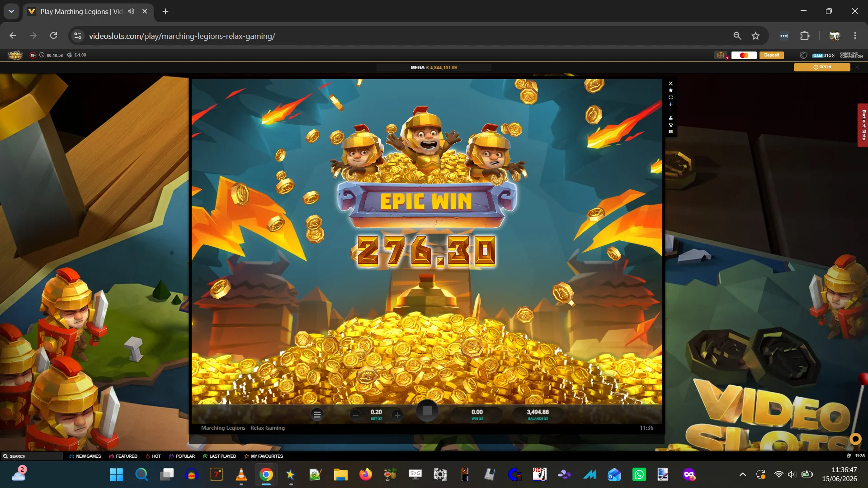Click the OPT-IN button
The height and width of the screenshot is (488, 868).
pos(822,67)
